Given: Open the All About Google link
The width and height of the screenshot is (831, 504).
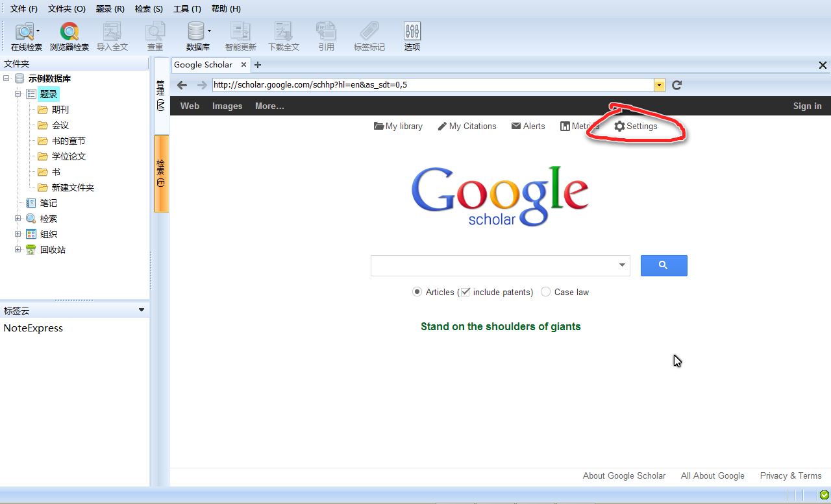Looking at the screenshot, I should coord(713,475).
